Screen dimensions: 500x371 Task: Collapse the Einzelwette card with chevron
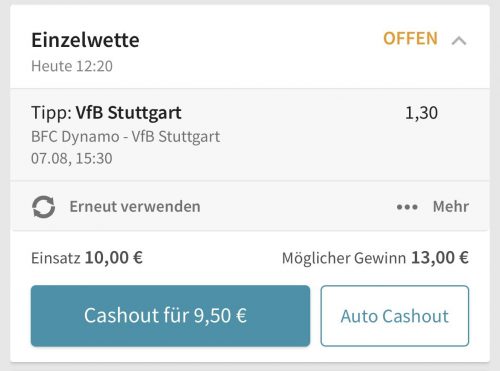[x=459, y=41]
